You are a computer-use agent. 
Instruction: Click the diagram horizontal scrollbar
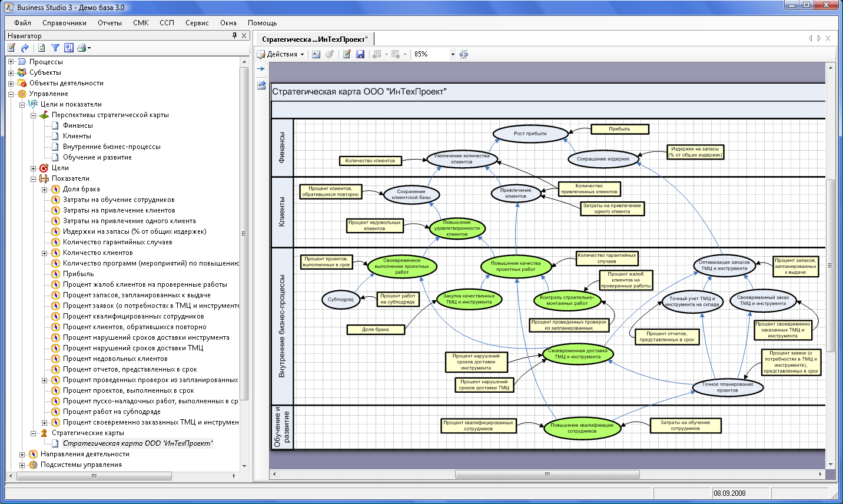pos(547,474)
